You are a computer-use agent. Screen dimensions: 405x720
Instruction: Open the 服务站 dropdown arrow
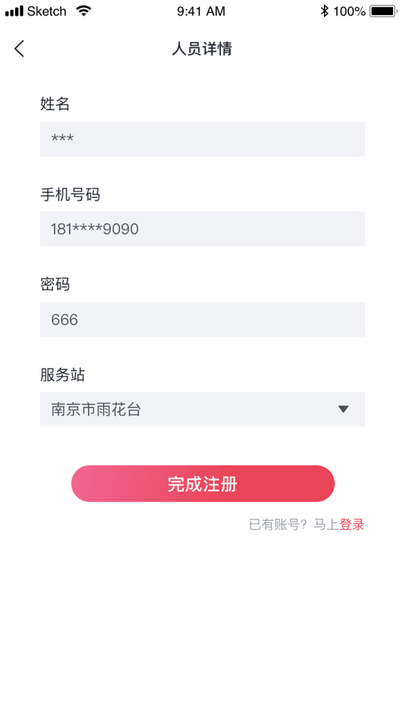coord(343,409)
